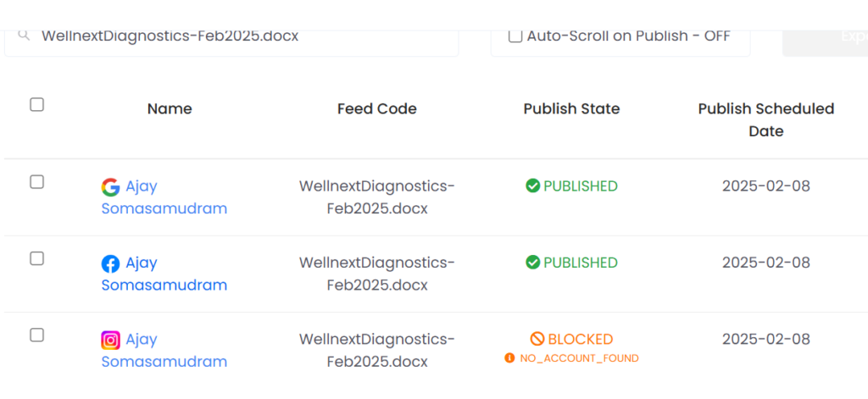Click the WellnextDiagnostics search input field
868x399 pixels.
pos(237,36)
